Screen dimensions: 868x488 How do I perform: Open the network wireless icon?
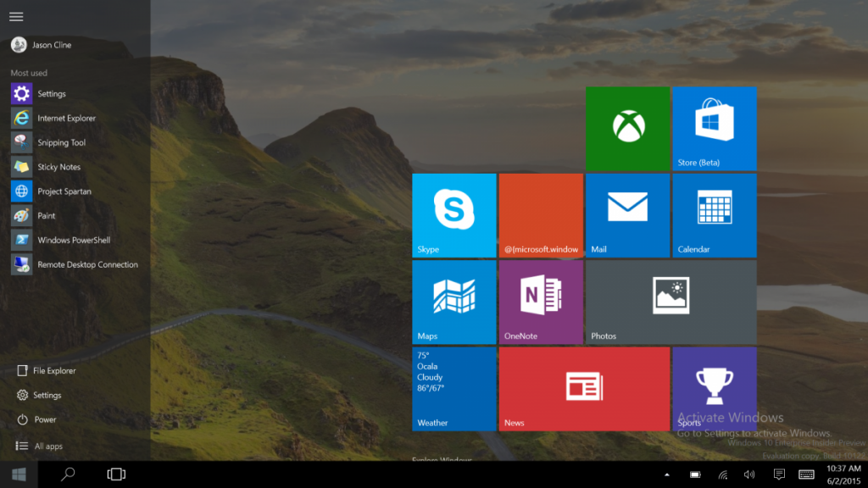pyautogui.click(x=723, y=474)
